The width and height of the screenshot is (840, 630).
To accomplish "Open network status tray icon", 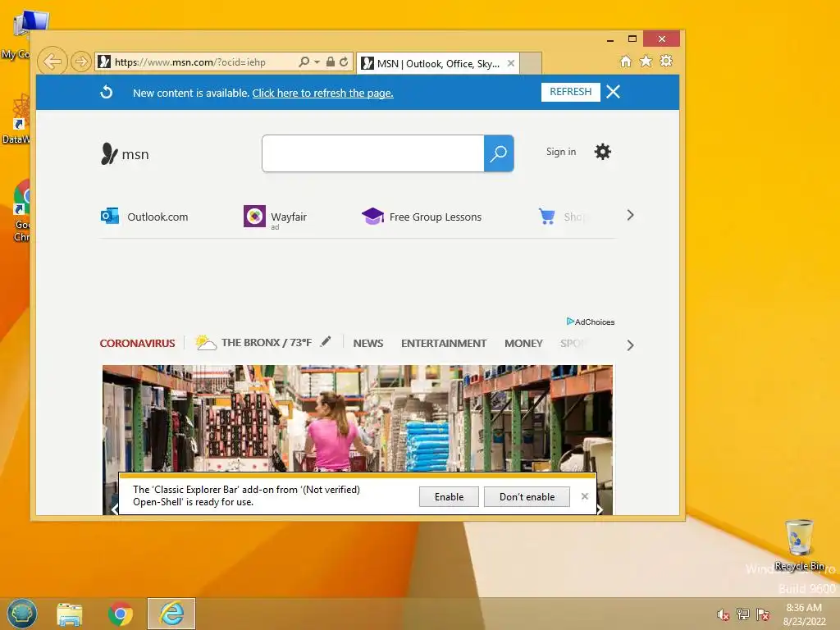I will click(x=743, y=614).
